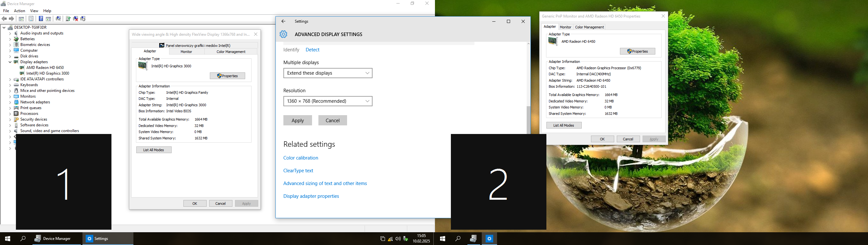Select the Computer icon in the device tree
868x245 pixels.
pyautogui.click(x=16, y=51)
